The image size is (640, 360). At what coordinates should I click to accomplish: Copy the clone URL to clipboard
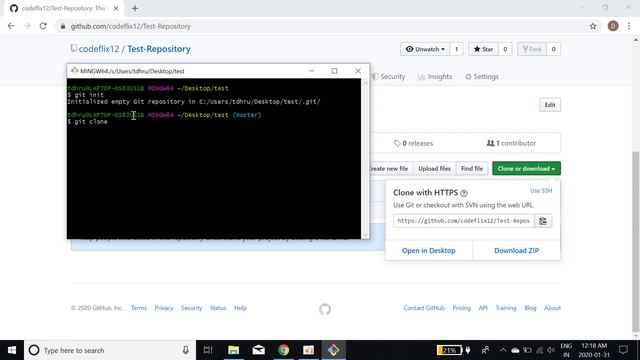[543, 221]
